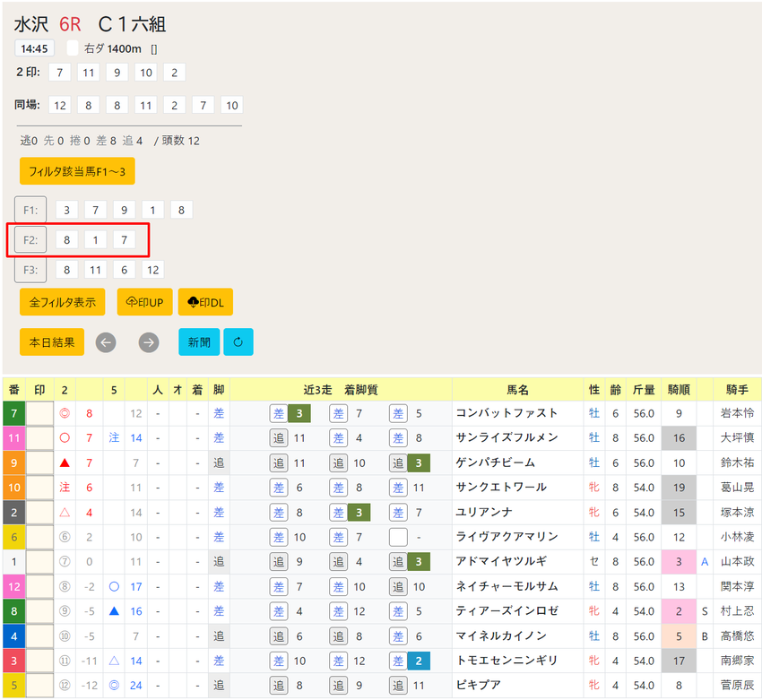Click number 9 in the 2印 row

pyautogui.click(x=117, y=73)
